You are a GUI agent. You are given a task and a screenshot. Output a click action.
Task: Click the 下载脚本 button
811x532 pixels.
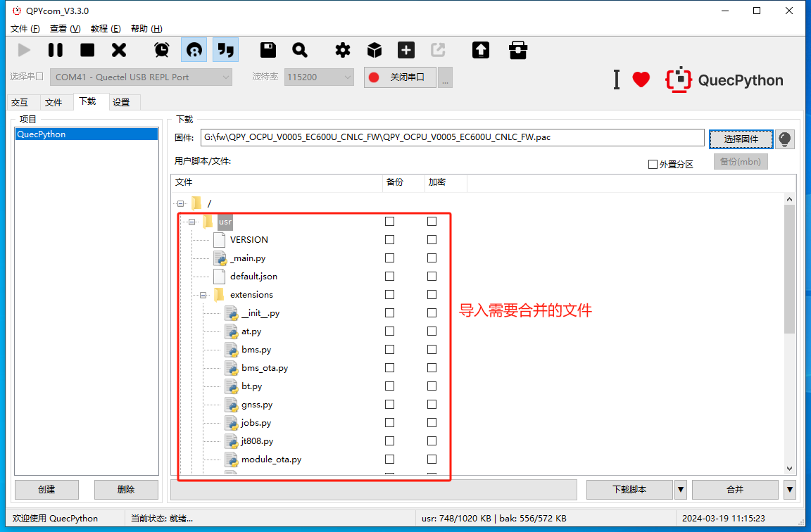[x=629, y=490]
